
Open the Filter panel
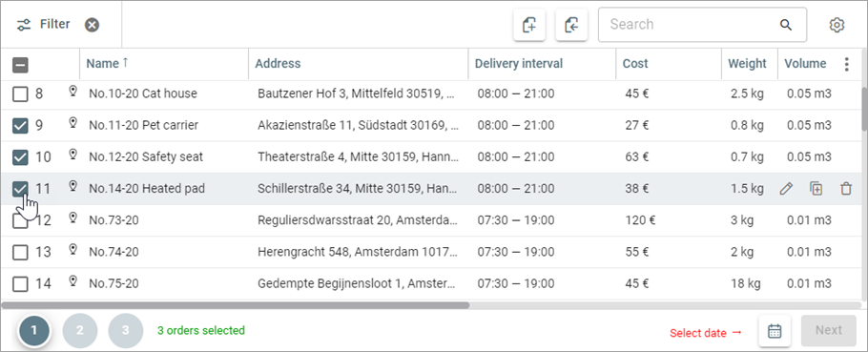pyautogui.click(x=43, y=25)
